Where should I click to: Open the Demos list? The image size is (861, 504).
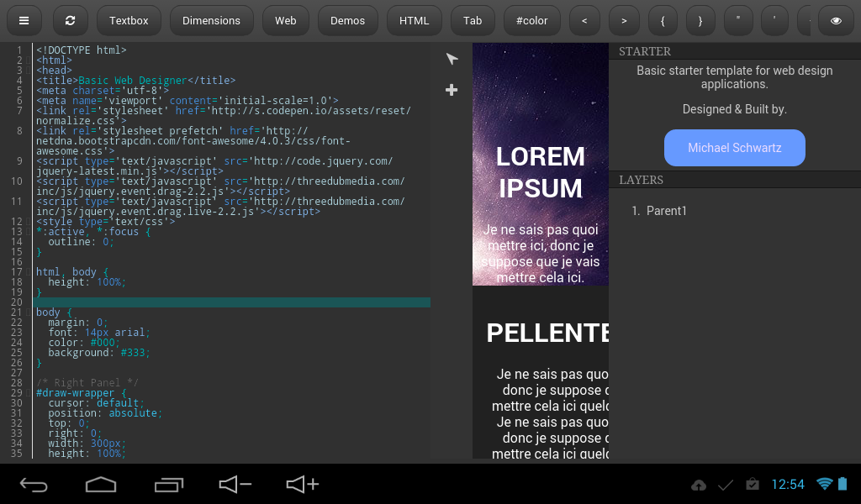tap(347, 20)
